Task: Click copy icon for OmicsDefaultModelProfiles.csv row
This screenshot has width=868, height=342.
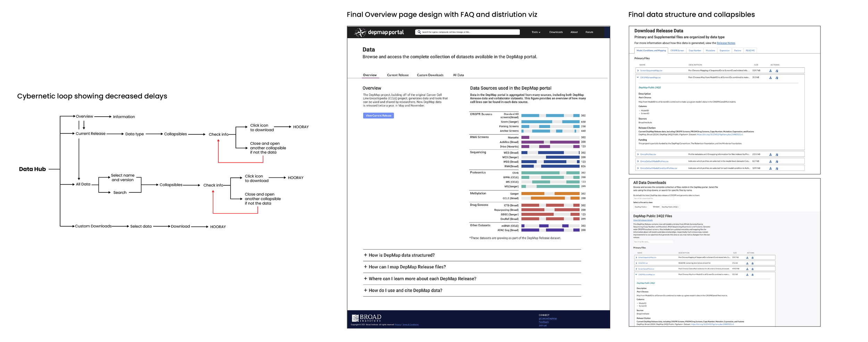Action: click(x=777, y=161)
